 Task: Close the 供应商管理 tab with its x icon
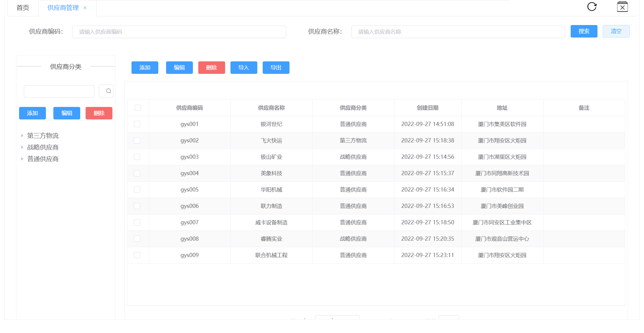point(85,8)
